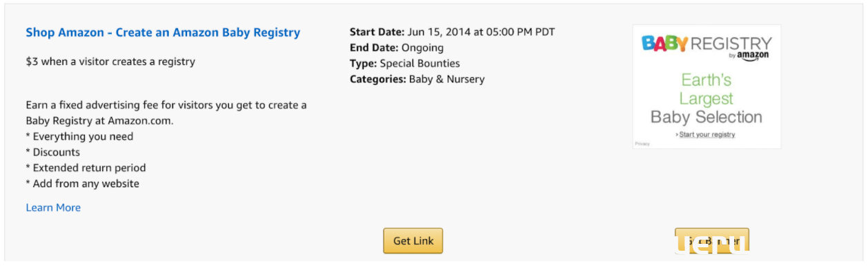Viewport: 868px width, 268px height.
Task: Click the Add from any website bullet
Action: coord(82,184)
